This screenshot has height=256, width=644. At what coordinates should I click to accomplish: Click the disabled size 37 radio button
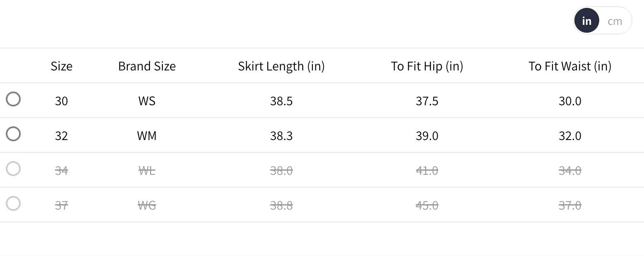pyautogui.click(x=13, y=204)
